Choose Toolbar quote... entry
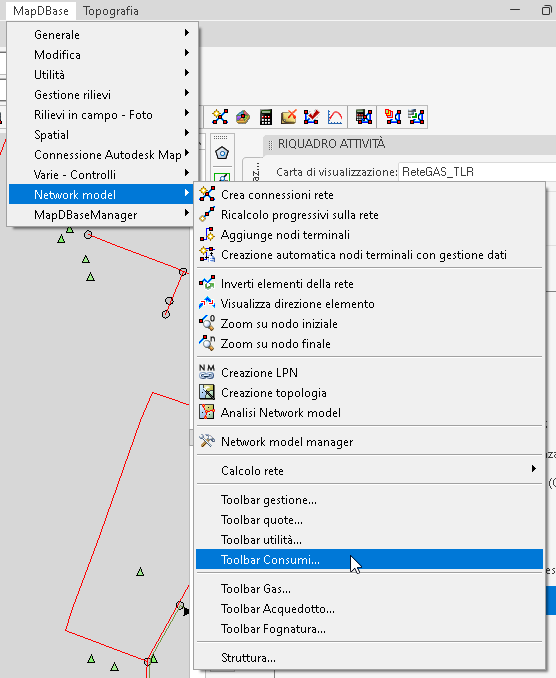Screen dimensions: 556x678 [369, 520]
